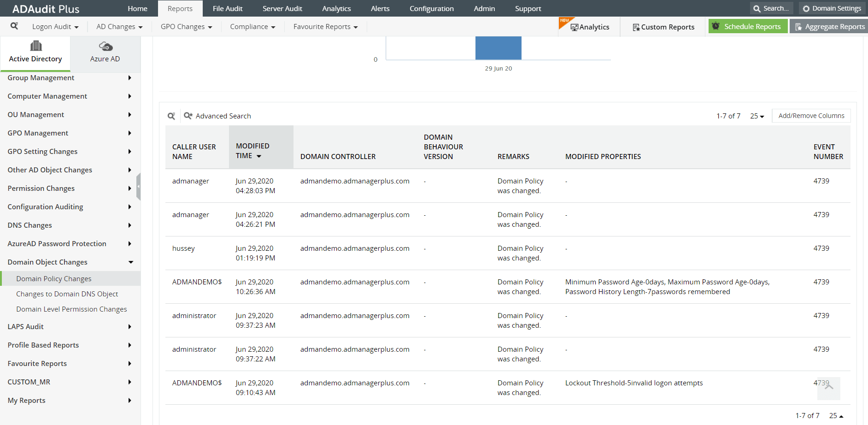Image resolution: width=868 pixels, height=425 pixels.
Task: Open the top rows-per-page 25 dropdown
Action: pyautogui.click(x=757, y=116)
